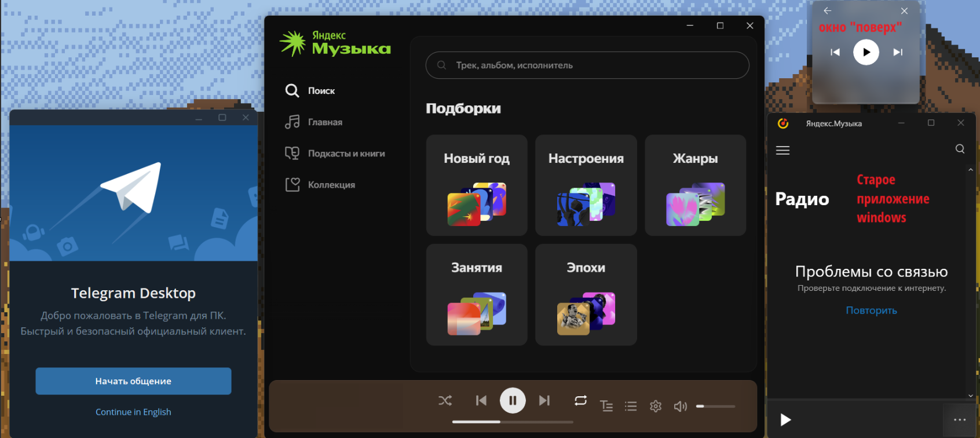Click Continue in English in Telegram
This screenshot has height=438, width=980.
point(133,412)
